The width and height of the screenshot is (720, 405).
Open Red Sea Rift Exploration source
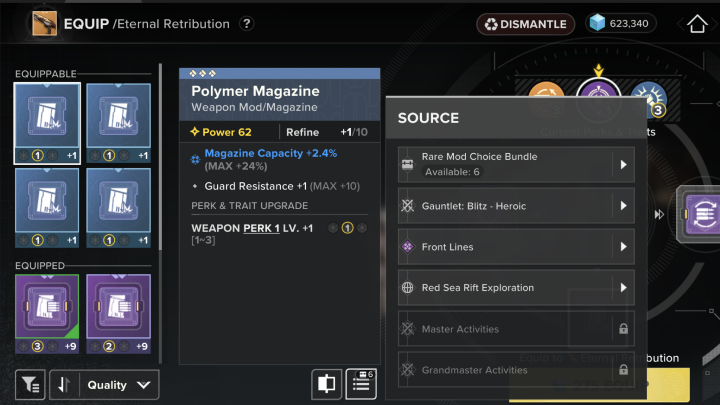[516, 287]
